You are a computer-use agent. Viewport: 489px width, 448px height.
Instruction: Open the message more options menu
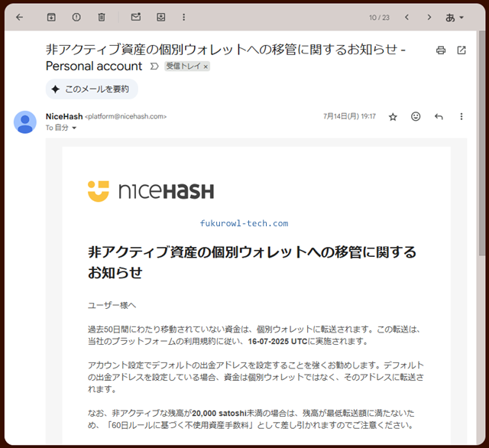tap(461, 117)
